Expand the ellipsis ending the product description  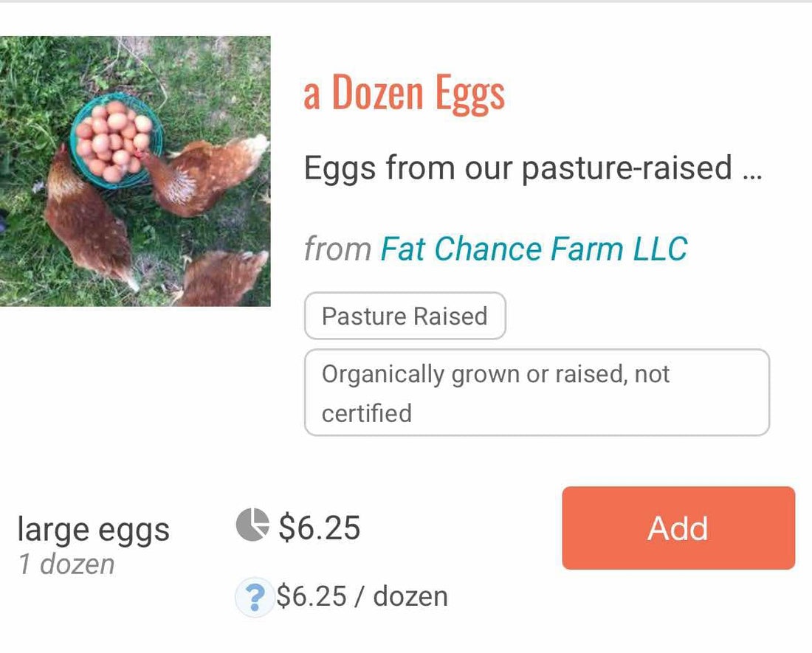point(749,170)
